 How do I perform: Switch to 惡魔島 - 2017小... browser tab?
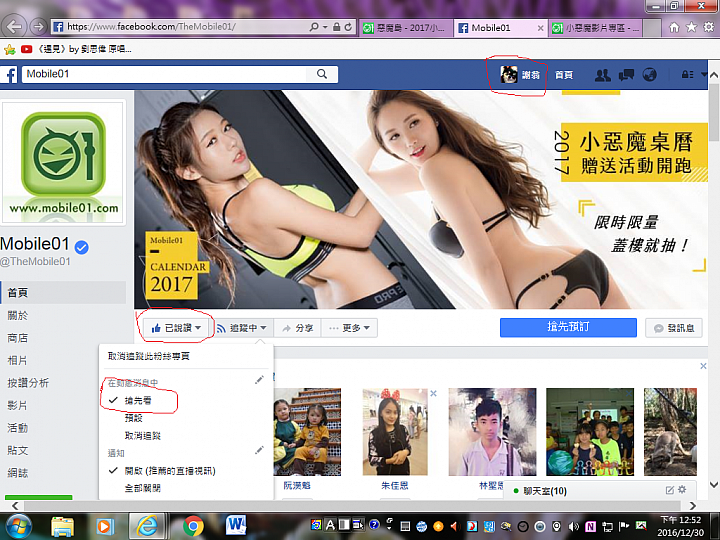pyautogui.click(x=405, y=28)
